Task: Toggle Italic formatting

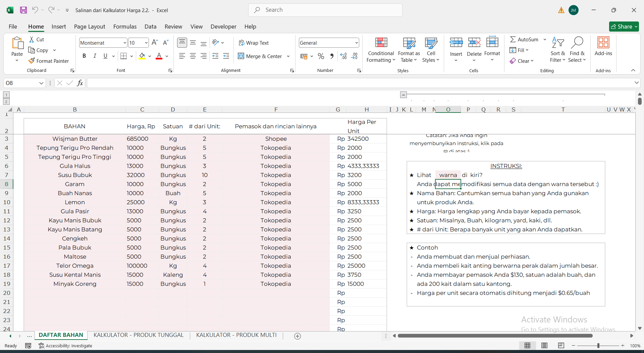Action: click(x=95, y=56)
